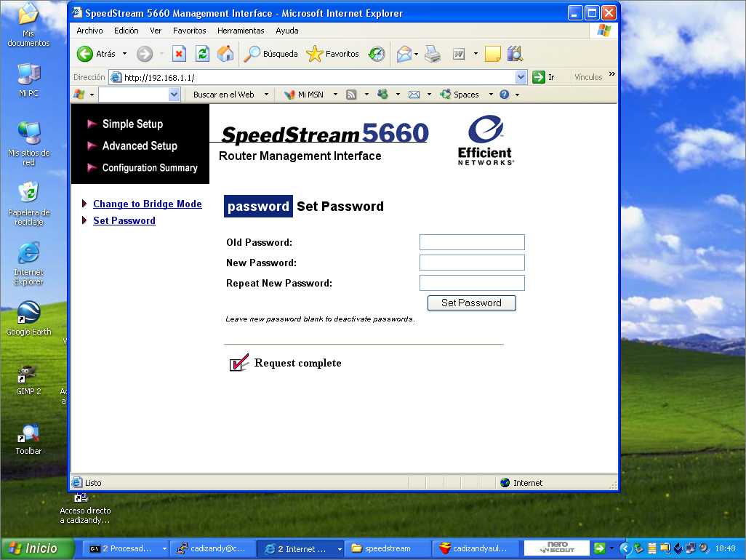Open the Favoritos menu
Image resolution: width=746 pixels, height=560 pixels.
click(189, 31)
